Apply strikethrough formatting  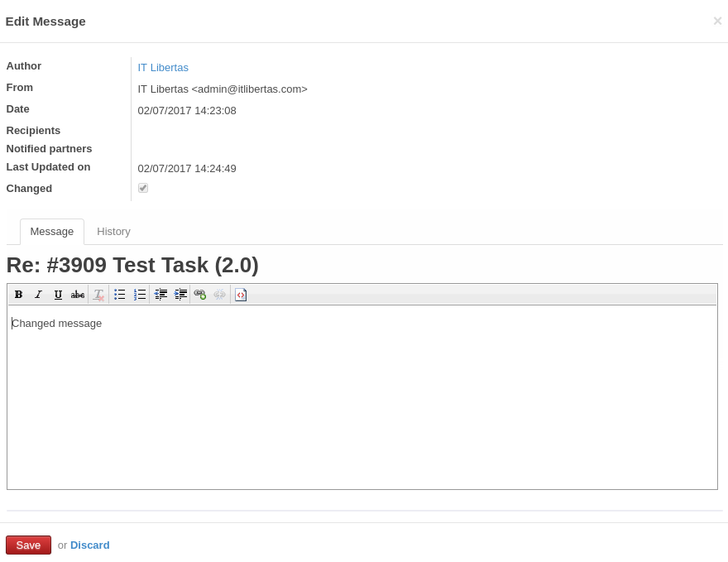point(78,295)
